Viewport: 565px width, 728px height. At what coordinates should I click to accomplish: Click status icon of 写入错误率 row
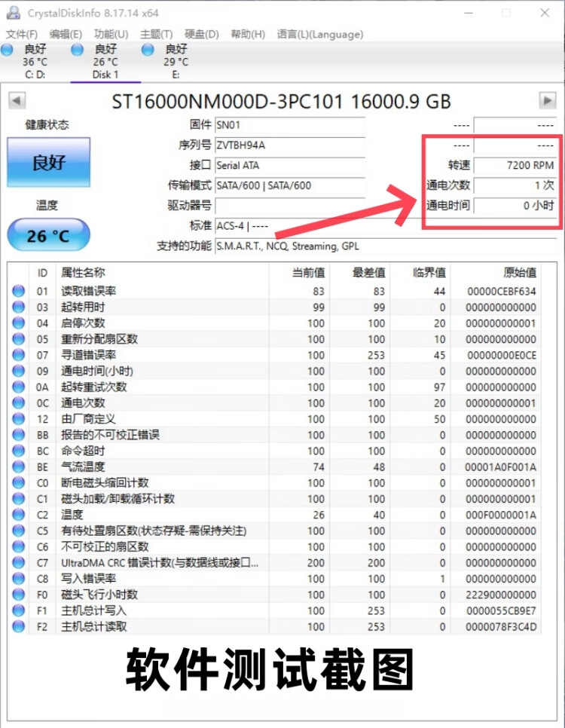coord(19,579)
